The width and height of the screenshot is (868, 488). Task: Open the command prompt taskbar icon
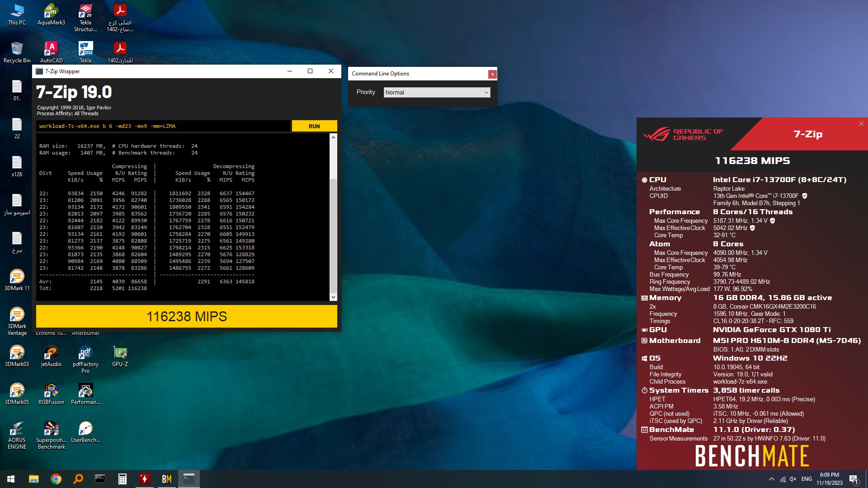[100, 479]
